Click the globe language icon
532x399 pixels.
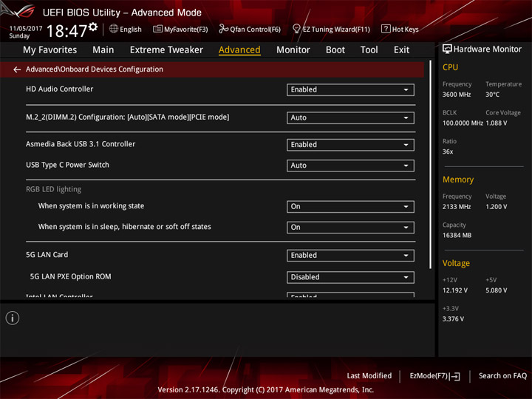point(114,29)
